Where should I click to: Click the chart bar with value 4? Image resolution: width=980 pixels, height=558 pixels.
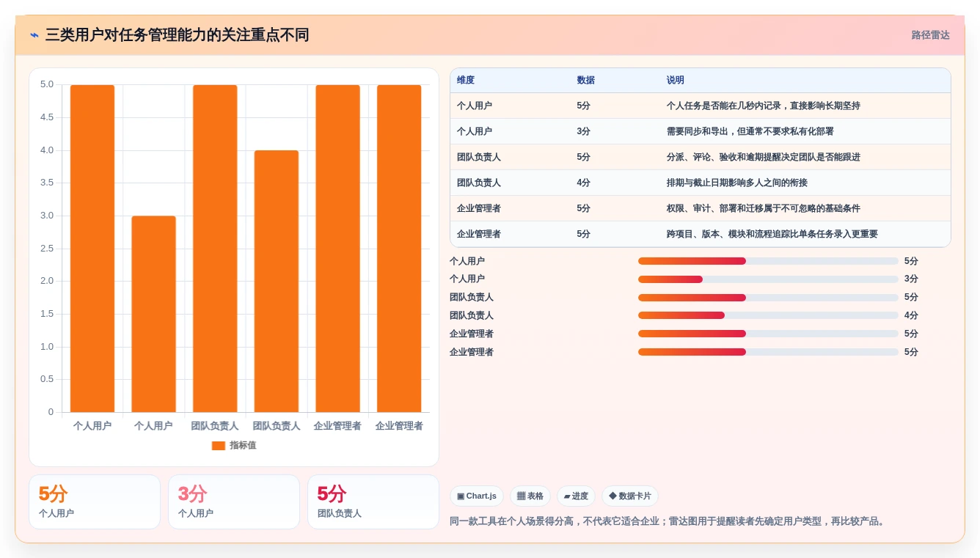click(x=277, y=282)
